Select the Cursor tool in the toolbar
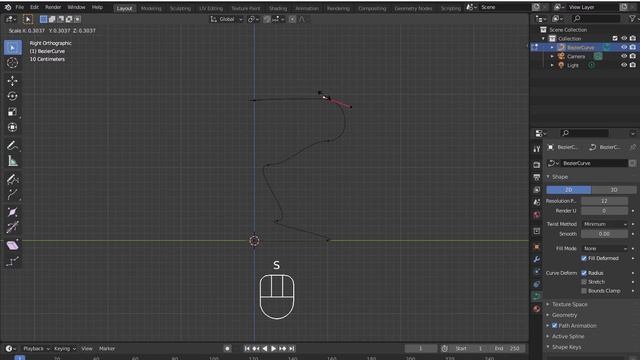This screenshot has height=360, width=640. point(12,63)
